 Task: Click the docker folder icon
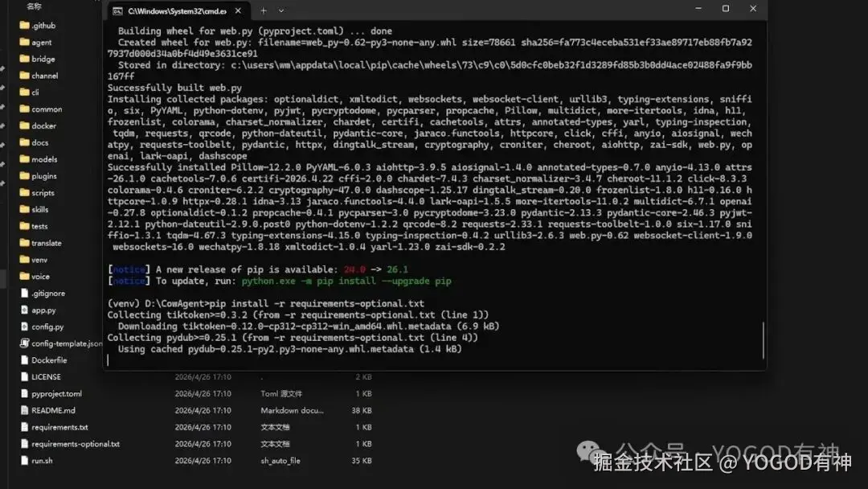pos(24,125)
